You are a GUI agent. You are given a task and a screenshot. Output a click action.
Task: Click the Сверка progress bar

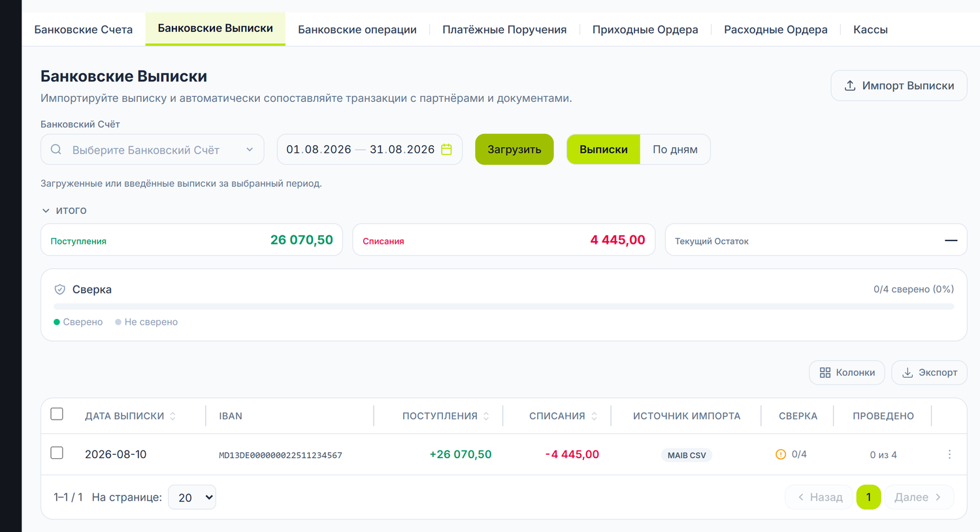(504, 306)
